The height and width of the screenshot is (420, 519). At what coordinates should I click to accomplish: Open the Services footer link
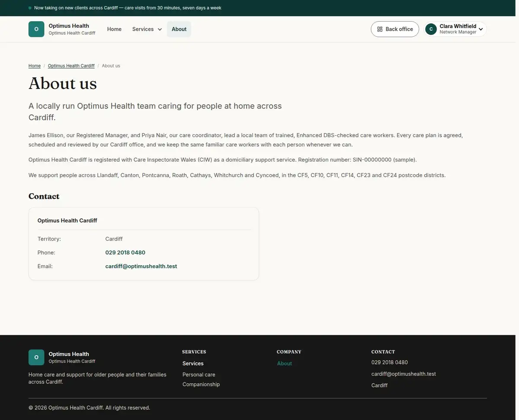[x=193, y=363]
